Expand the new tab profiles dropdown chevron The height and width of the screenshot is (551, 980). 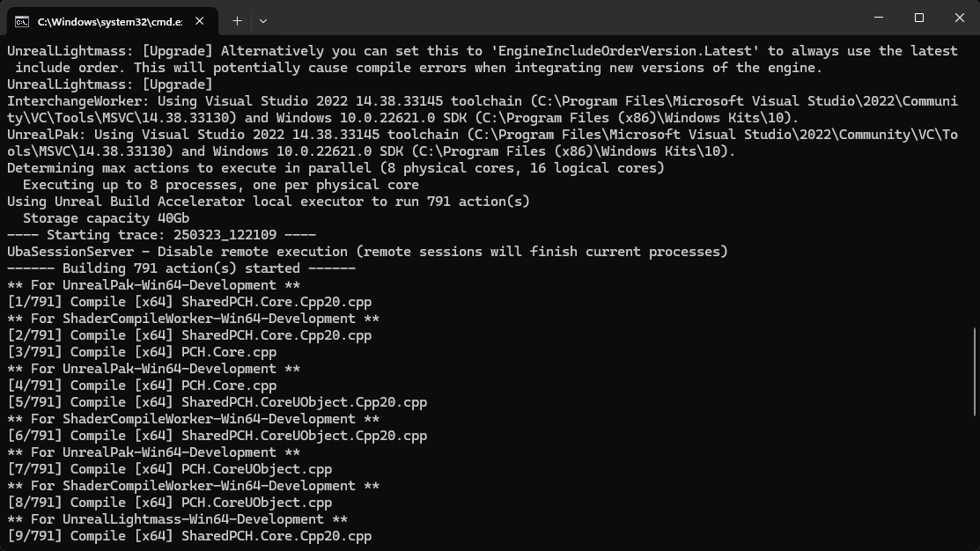click(x=263, y=21)
